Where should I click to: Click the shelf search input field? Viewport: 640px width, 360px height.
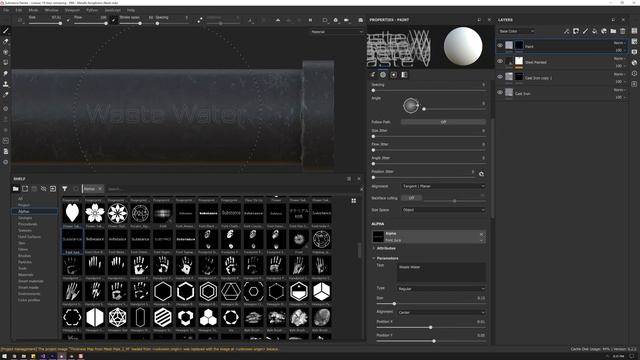pos(233,189)
